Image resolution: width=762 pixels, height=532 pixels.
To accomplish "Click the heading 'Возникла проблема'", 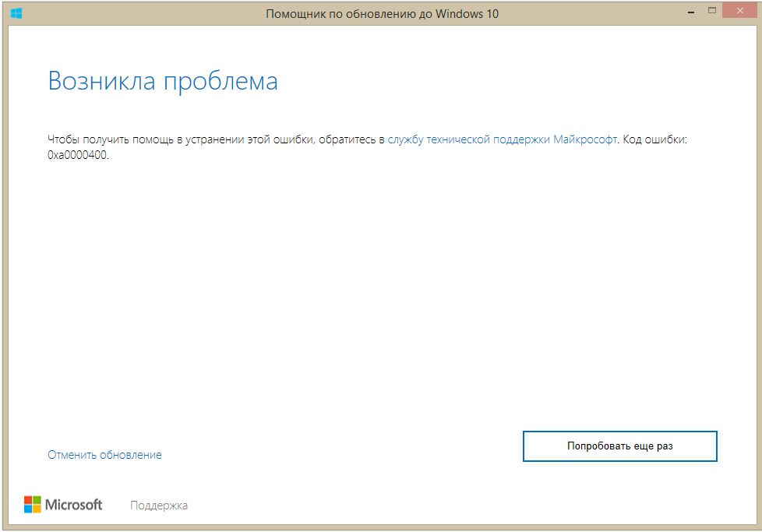I will point(163,81).
